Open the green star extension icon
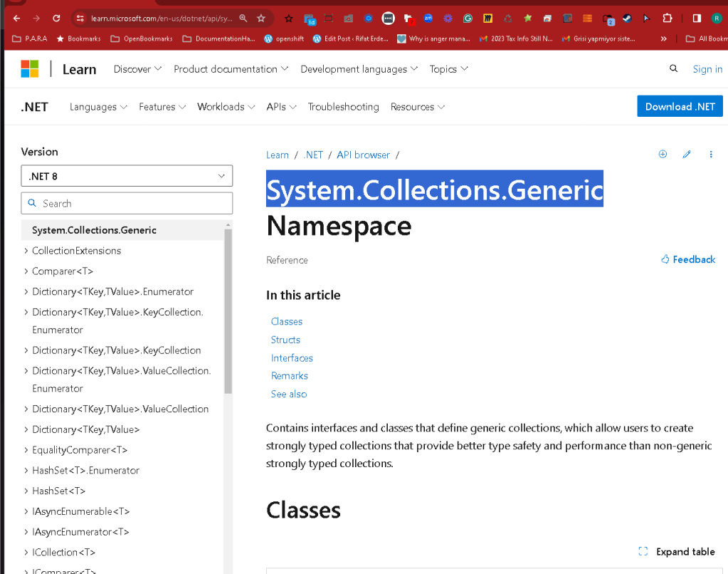The height and width of the screenshot is (574, 728). coord(527,18)
